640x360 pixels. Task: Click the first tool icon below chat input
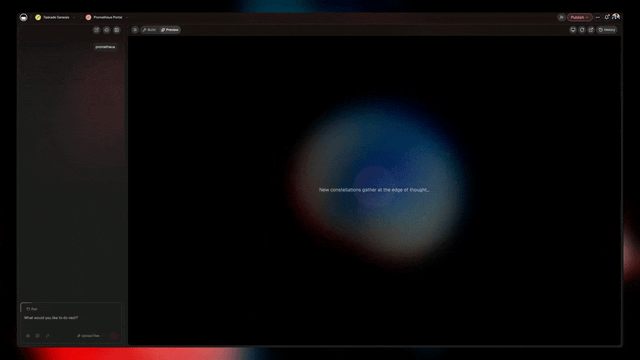[x=28, y=336]
